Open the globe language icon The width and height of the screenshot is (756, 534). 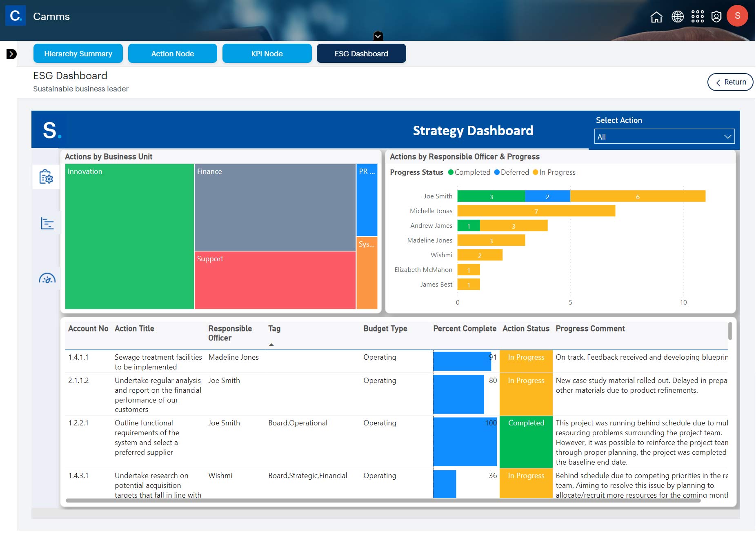(x=678, y=17)
